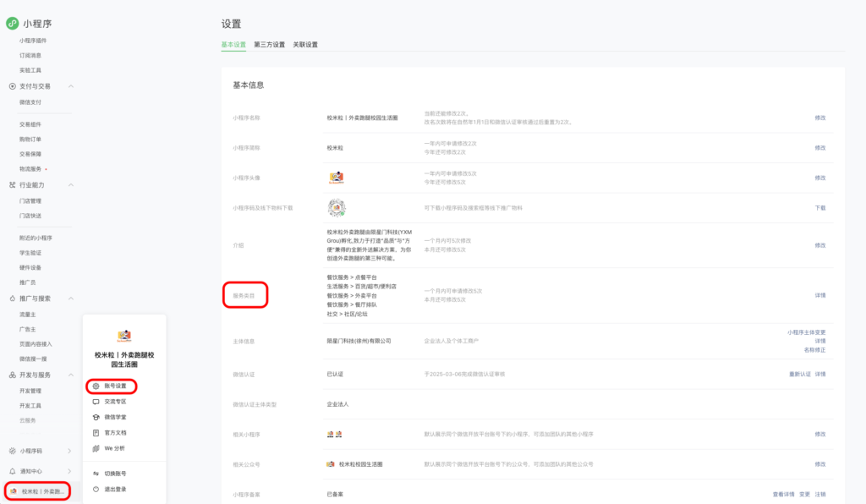Click the graduation cap icon for 微信学堂
This screenshot has width=866, height=504.
(x=96, y=416)
